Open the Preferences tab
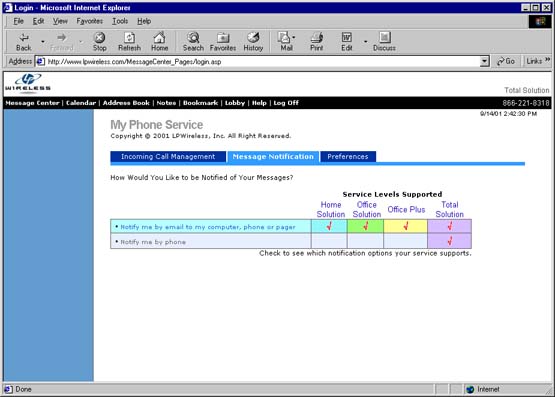555x397 pixels. point(348,156)
